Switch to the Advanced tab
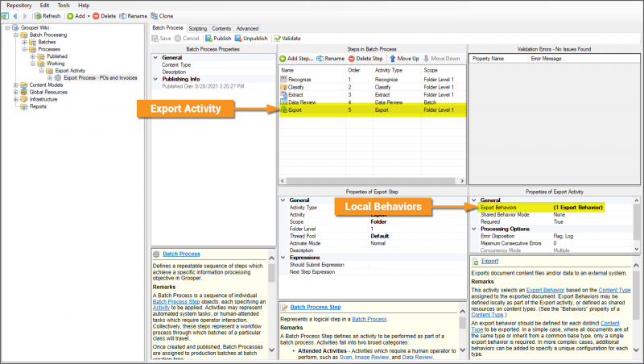 click(247, 28)
